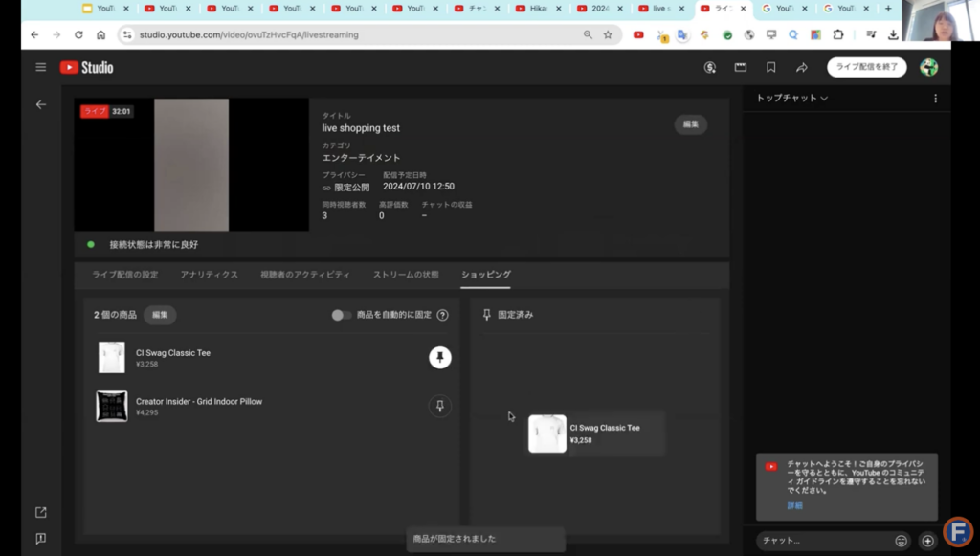The image size is (980, 556).
Task: Open the pop-out icon in left sidebar
Action: [x=41, y=512]
